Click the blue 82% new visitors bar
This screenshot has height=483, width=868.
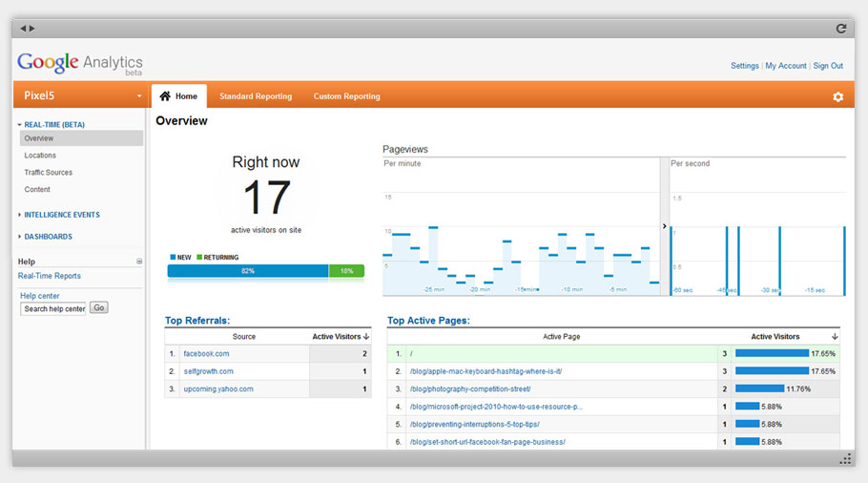tap(248, 271)
